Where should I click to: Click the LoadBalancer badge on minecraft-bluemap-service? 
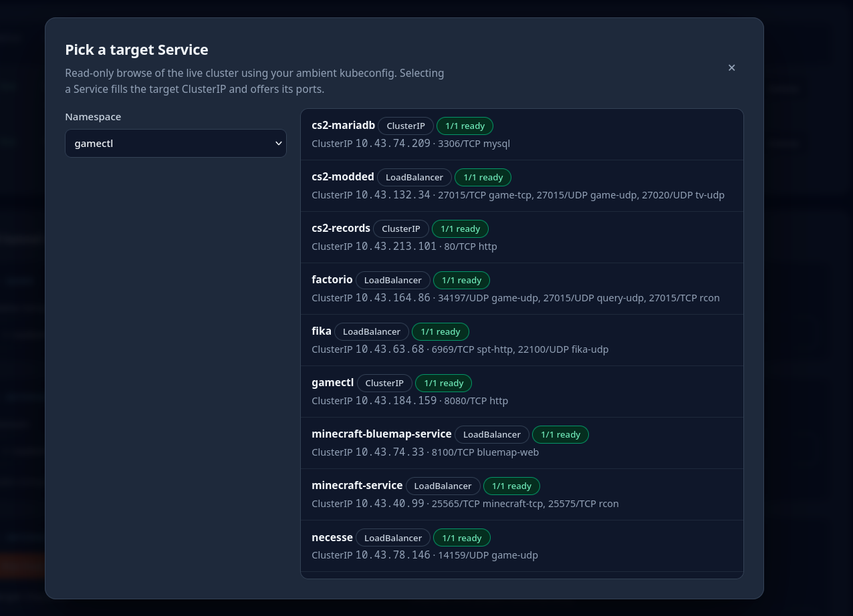point(492,434)
